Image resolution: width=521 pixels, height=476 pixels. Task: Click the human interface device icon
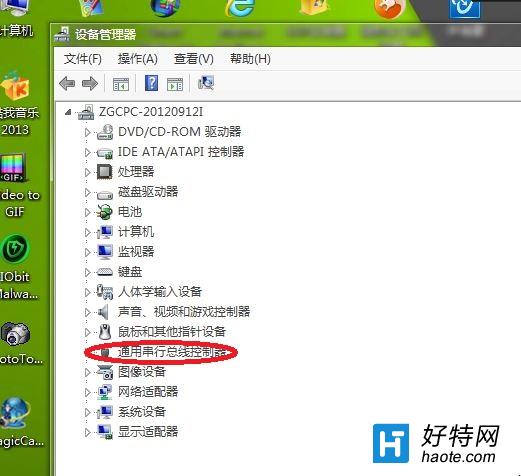point(105,292)
